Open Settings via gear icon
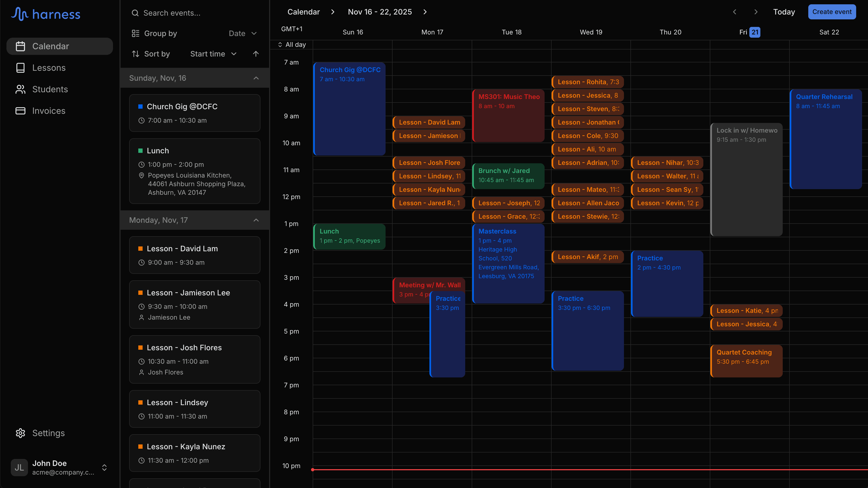868x488 pixels. point(20,433)
